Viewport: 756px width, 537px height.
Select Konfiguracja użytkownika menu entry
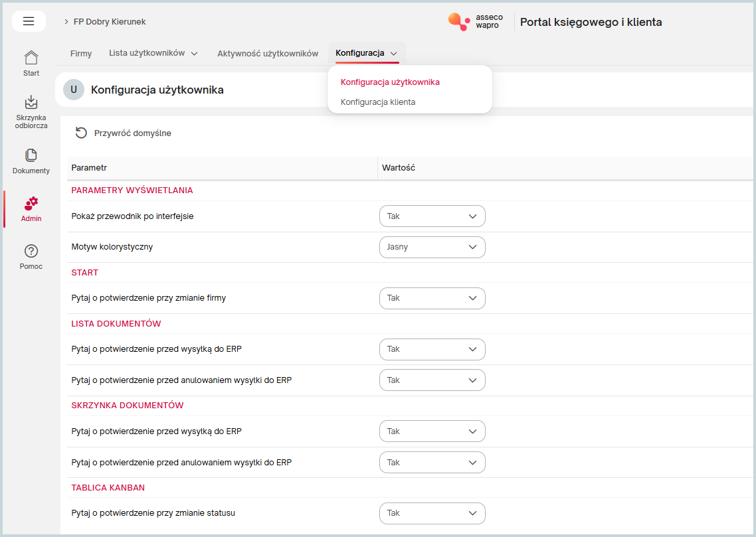click(390, 82)
